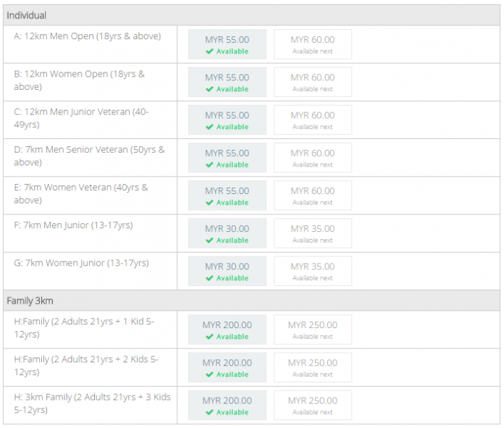504x428 pixels.
Task: Click MYR 35.00 for 7km Women Junior
Action: click(x=312, y=270)
